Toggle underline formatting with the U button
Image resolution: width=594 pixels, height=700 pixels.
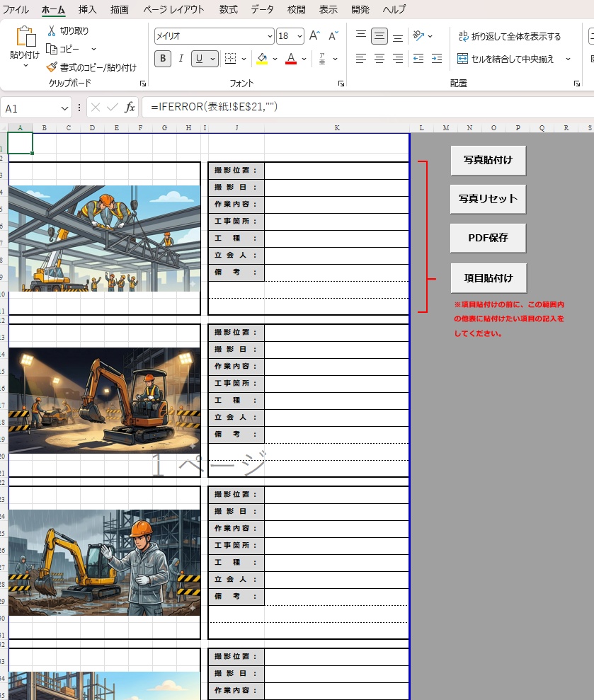(200, 58)
